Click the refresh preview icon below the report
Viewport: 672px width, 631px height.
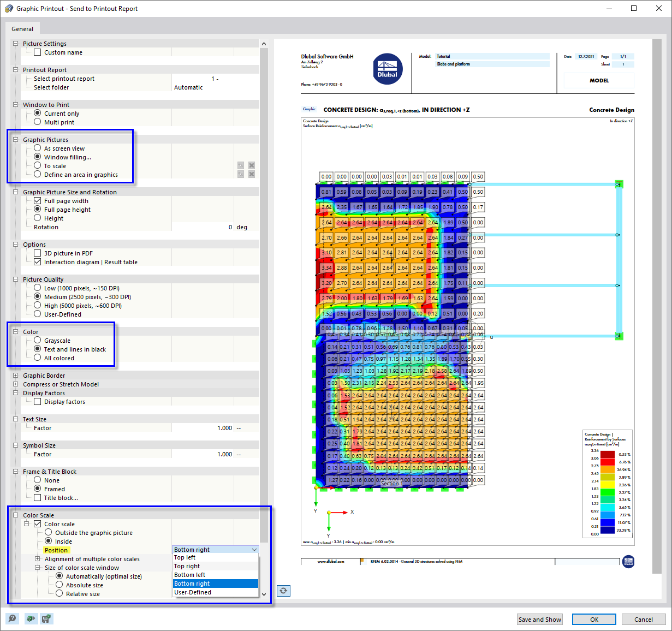[283, 591]
